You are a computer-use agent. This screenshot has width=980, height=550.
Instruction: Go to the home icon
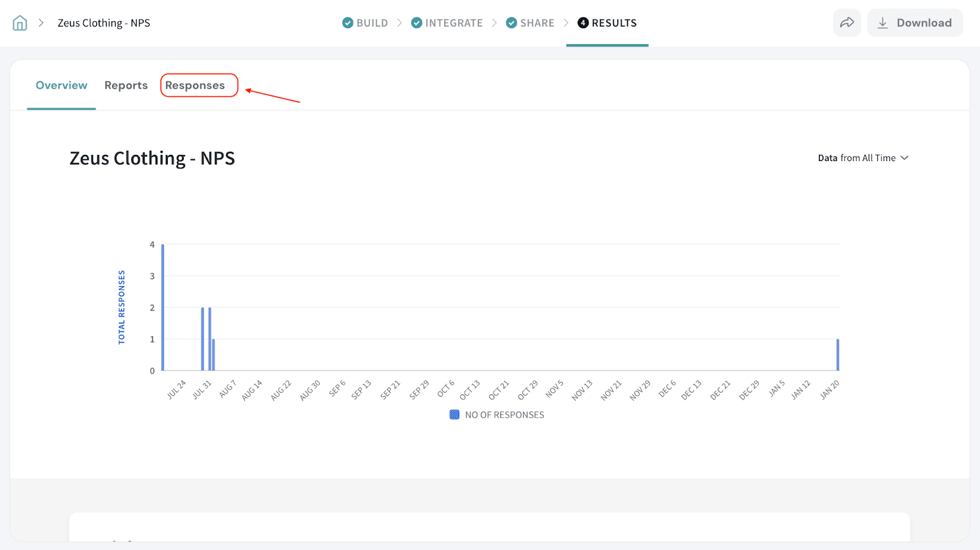[20, 23]
